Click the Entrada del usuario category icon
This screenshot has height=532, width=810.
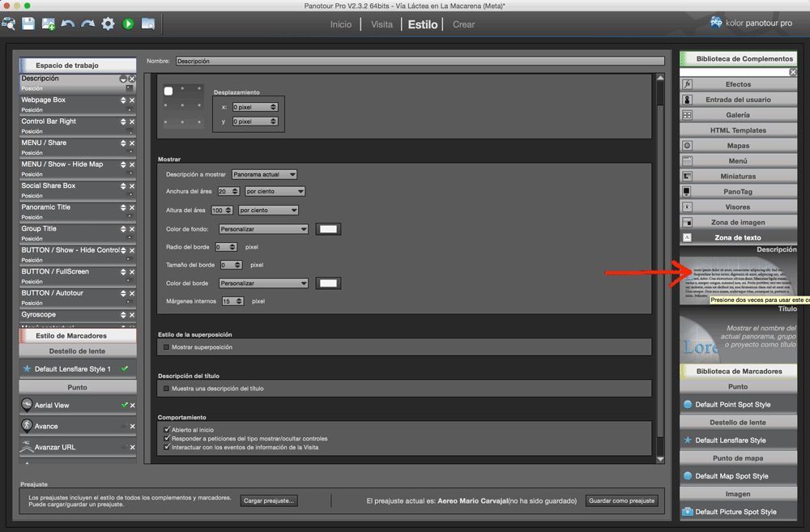coord(687,100)
